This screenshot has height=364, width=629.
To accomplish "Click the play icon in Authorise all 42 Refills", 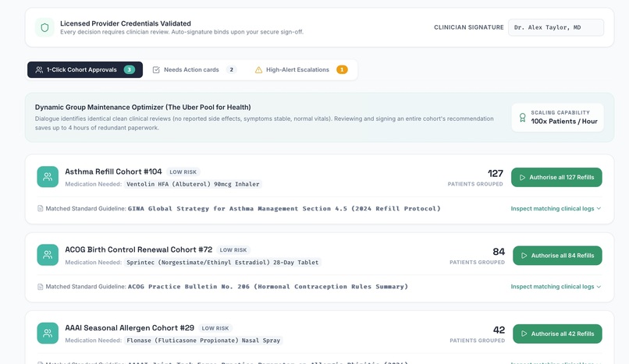I will (x=524, y=334).
